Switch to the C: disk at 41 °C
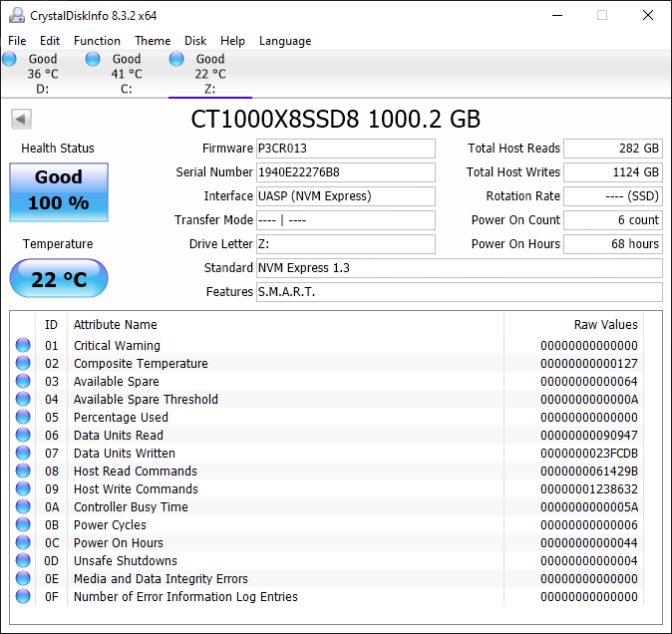The width and height of the screenshot is (672, 634). (x=126, y=74)
